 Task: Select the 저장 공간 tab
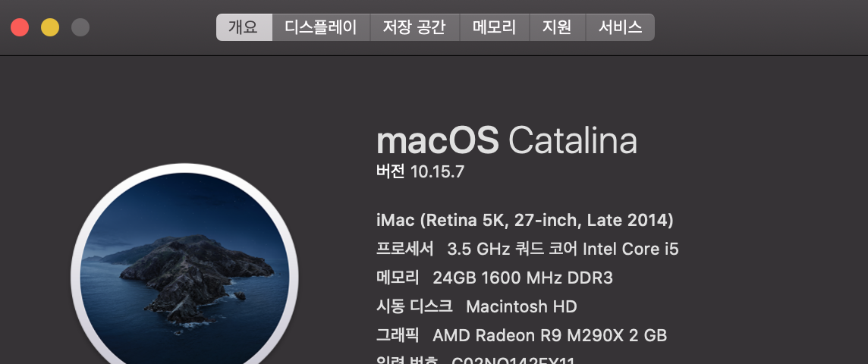click(x=414, y=28)
